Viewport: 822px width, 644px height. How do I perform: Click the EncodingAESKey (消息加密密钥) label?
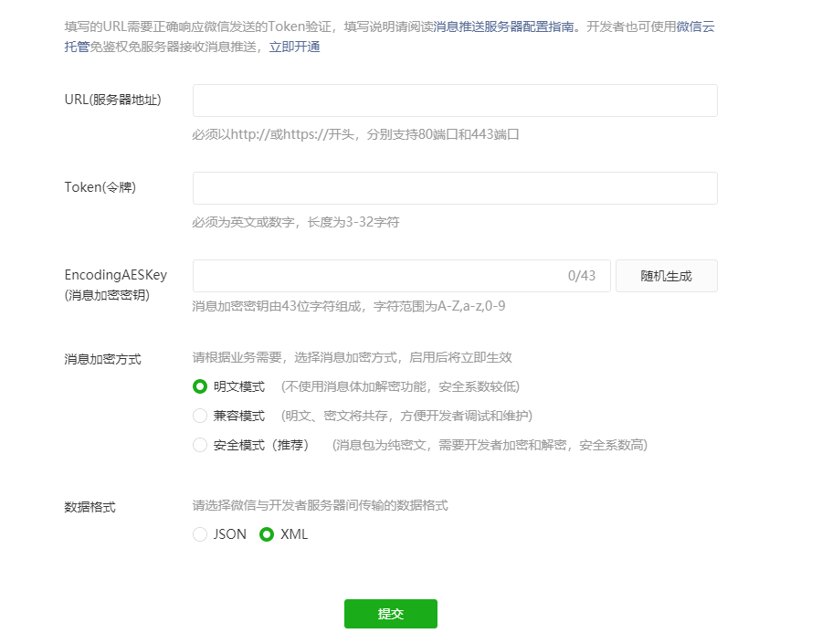[x=116, y=285]
